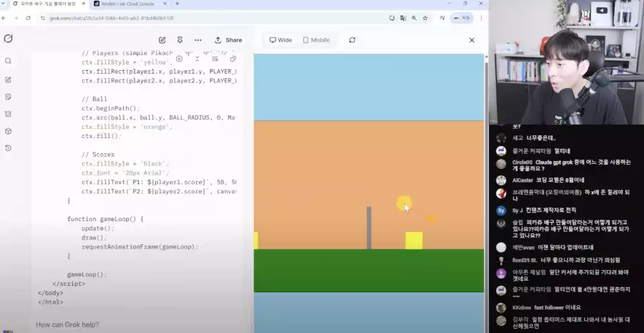Open the Chrome three-dot menu
Viewport: 644px width, 333px height.
click(x=481, y=18)
